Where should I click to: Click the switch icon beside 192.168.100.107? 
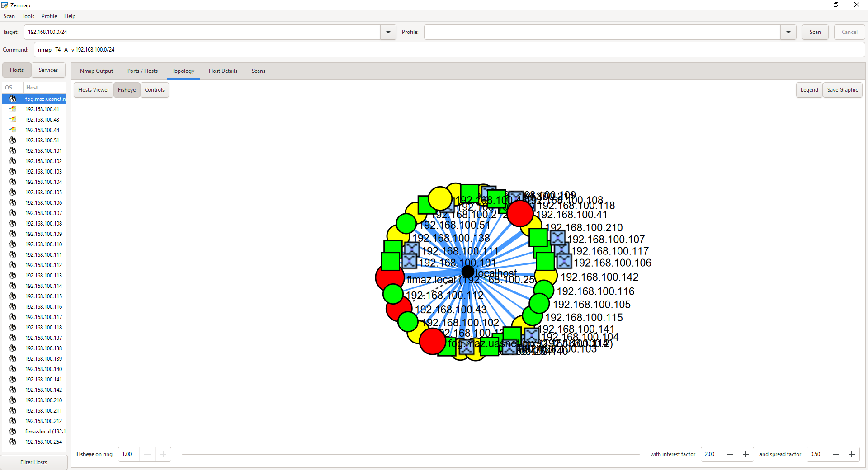pyautogui.click(x=557, y=238)
